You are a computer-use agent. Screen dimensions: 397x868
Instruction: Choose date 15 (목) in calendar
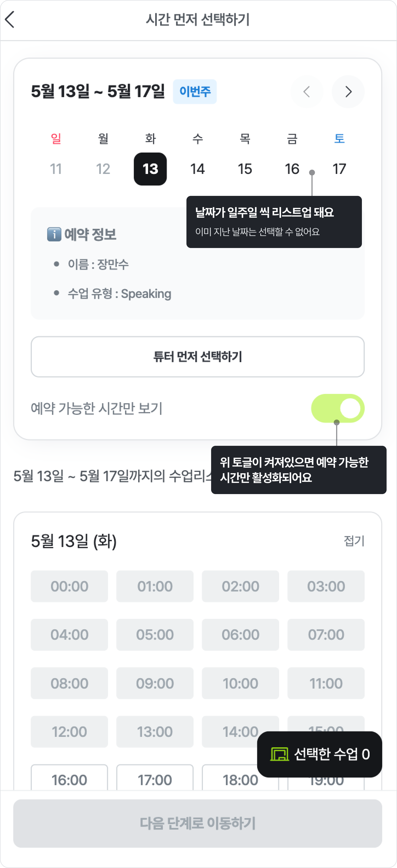coord(245,169)
